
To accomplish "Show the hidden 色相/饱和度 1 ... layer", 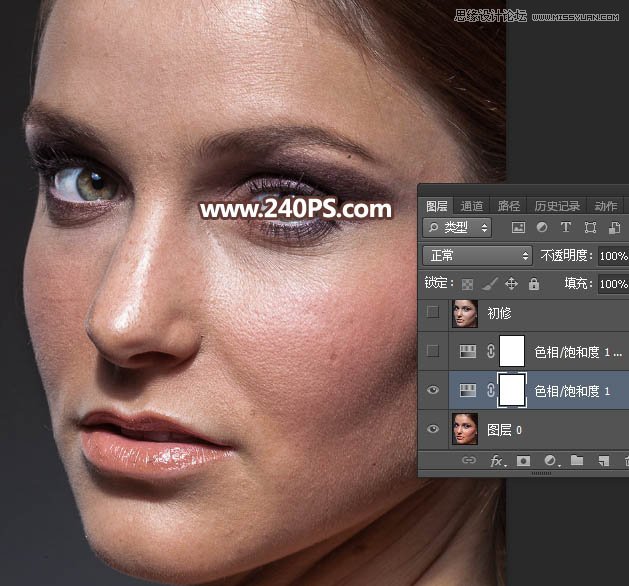I will tap(433, 351).
